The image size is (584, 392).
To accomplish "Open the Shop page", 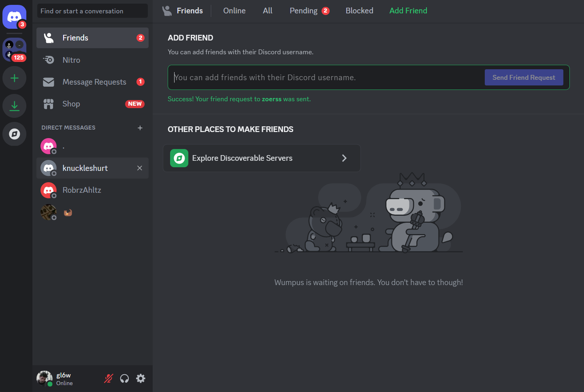I will pyautogui.click(x=92, y=104).
